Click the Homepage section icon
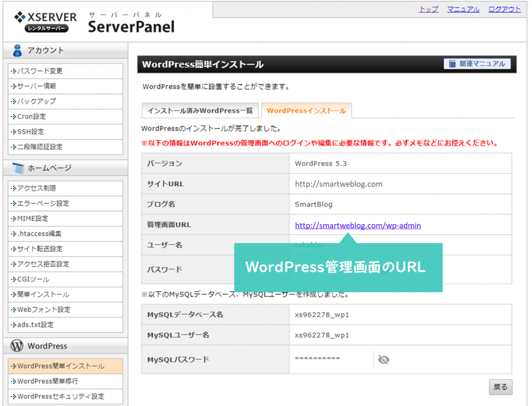This screenshot has height=406, width=532. 18,168
